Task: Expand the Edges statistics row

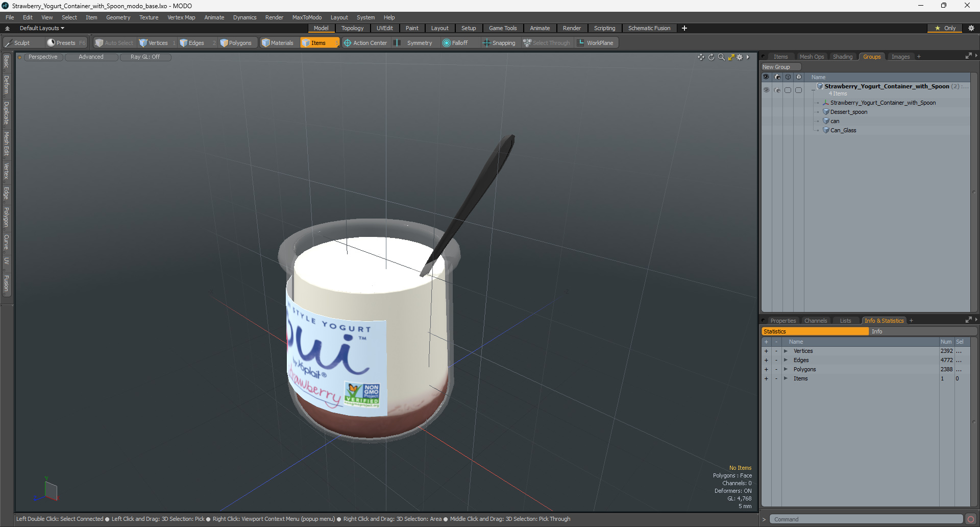Action: 786,360
